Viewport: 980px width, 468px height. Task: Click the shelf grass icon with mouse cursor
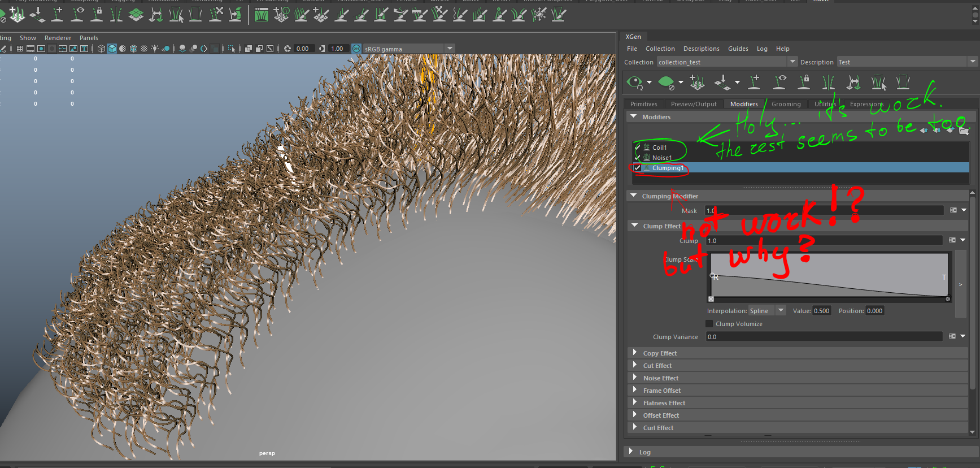point(176,15)
